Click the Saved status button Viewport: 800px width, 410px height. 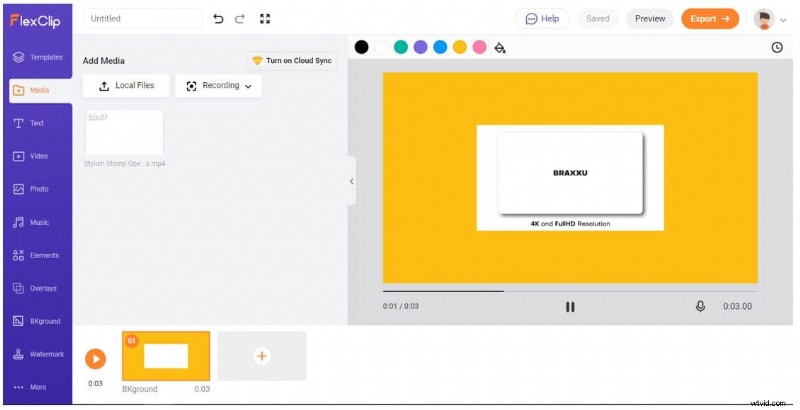coord(597,19)
